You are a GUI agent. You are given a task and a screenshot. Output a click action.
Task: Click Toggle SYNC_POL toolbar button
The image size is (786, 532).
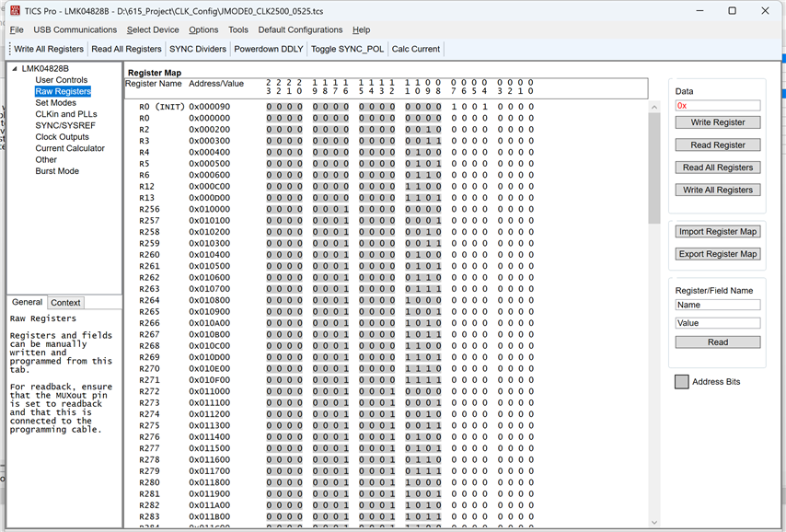pyautogui.click(x=347, y=49)
